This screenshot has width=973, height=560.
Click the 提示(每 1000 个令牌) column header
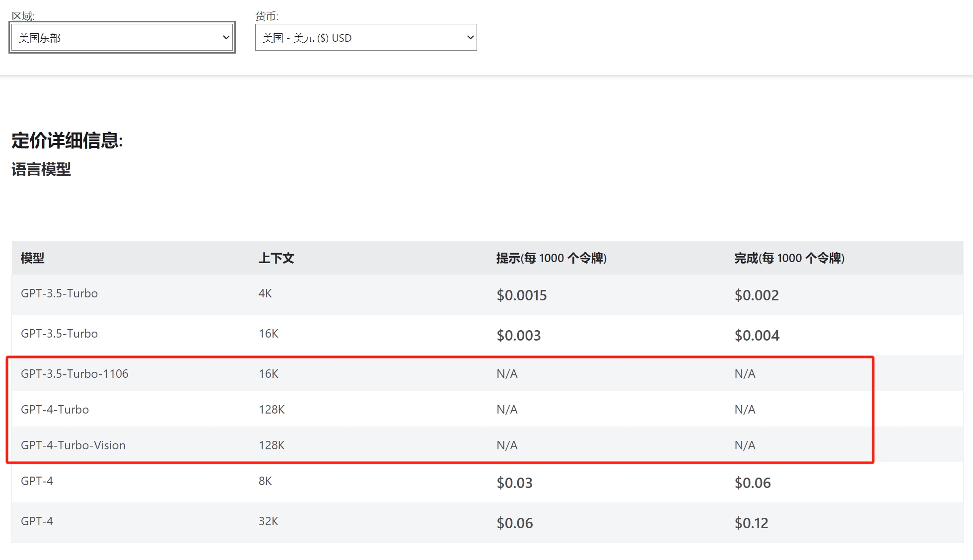(551, 258)
